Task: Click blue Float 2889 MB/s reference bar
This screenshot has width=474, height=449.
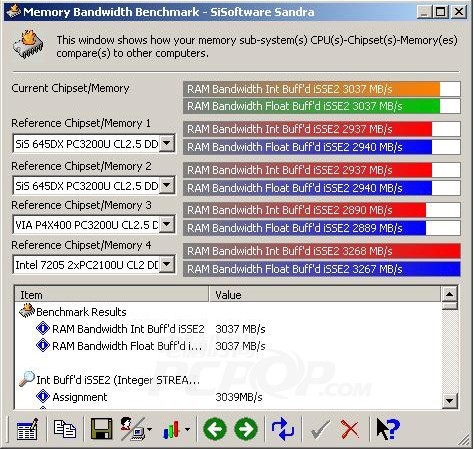Action: (322, 228)
